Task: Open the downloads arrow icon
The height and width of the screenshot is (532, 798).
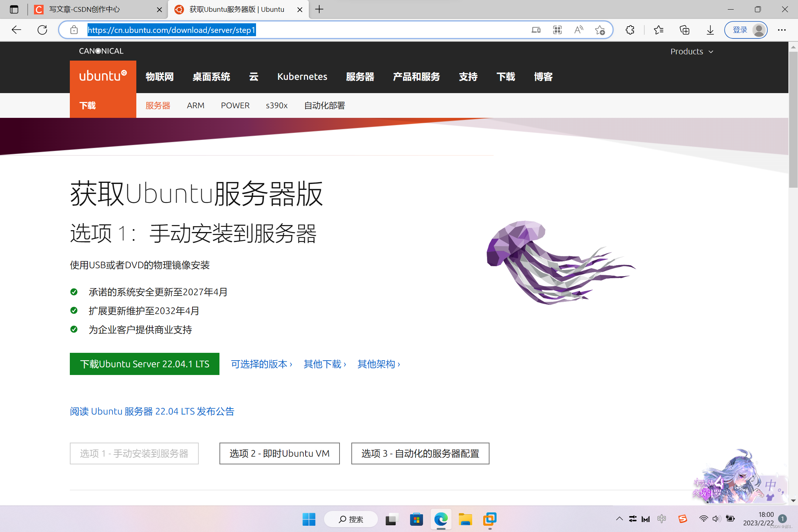Action: (710, 30)
